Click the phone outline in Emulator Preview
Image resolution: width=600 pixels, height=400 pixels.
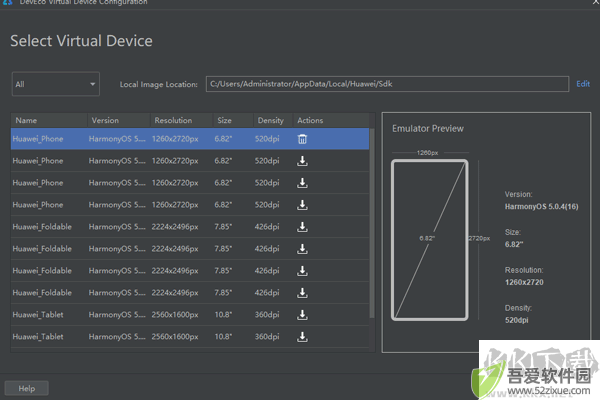click(429, 240)
